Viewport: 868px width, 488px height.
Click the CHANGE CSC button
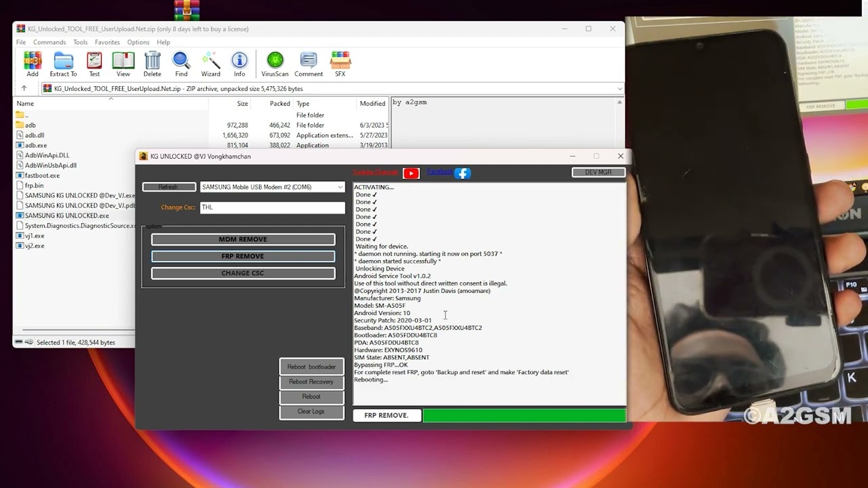(243, 273)
